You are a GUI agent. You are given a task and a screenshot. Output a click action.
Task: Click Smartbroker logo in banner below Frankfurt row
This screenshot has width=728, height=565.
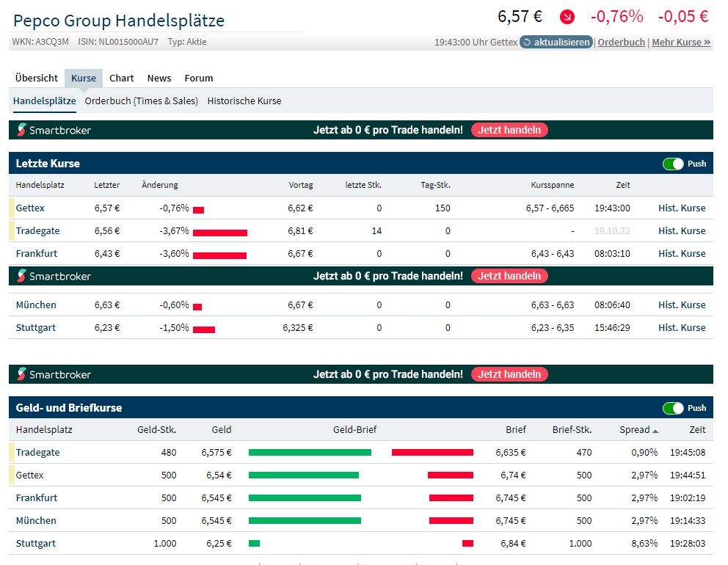coord(54,276)
